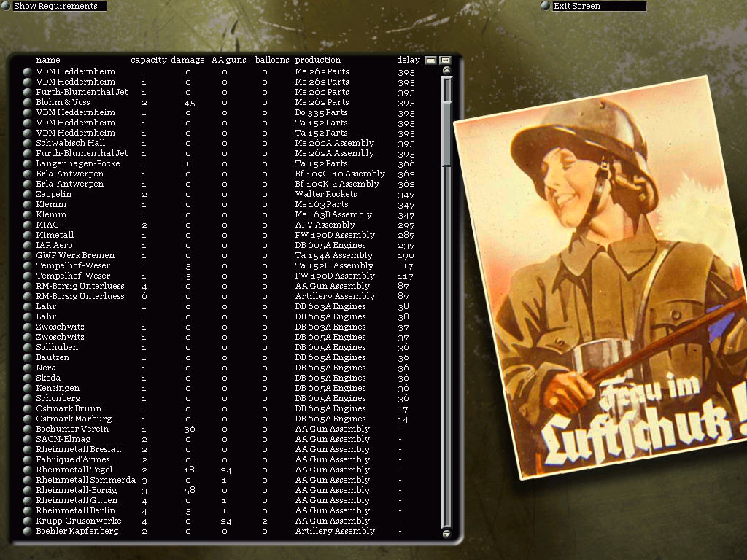Select the radio bullet for Langenhagen-Focke
747x560 pixels.
coord(28,164)
